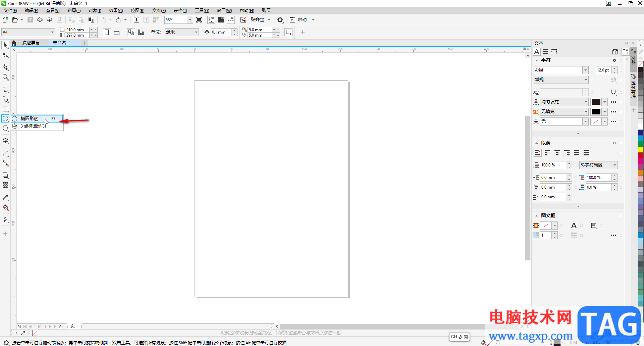Open the Arial font dropdown
Image resolution: width=644 pixels, height=346 pixels.
click(x=585, y=70)
